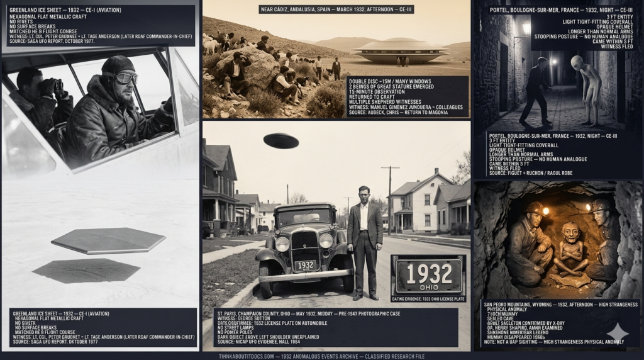
Task: Select the George Sutton witness line
Action: (x=244, y=318)
